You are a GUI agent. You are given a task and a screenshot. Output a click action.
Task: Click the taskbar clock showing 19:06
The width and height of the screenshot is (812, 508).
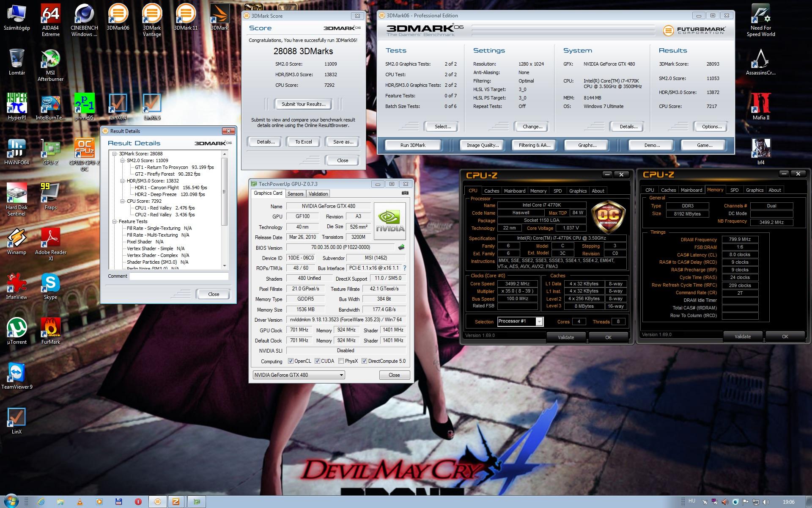pos(788,502)
